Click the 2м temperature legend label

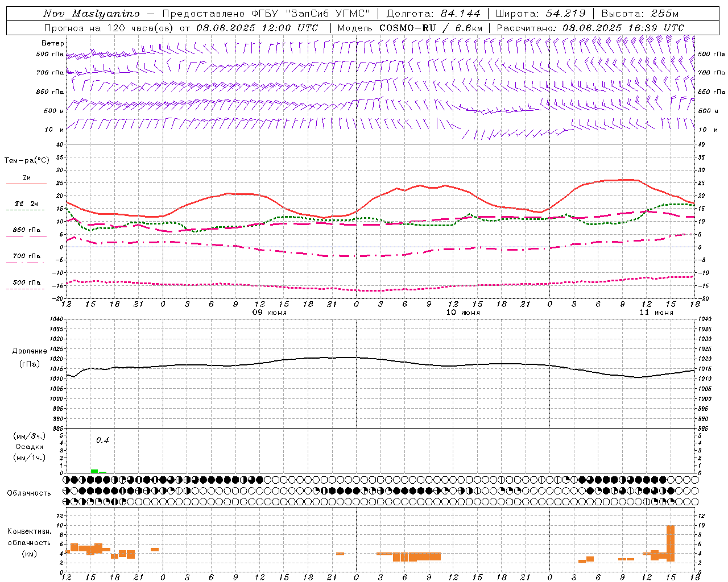[x=27, y=177]
